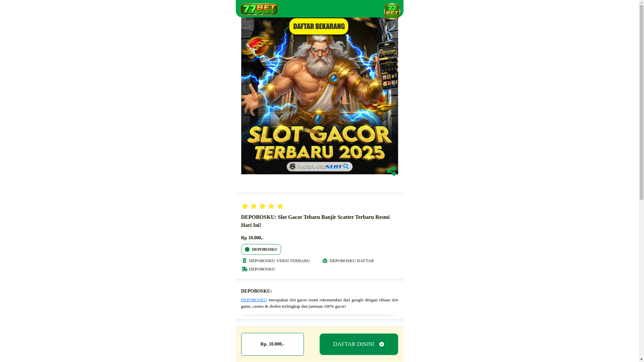Click the DAFTAR DISINI button
Viewport: 644px width, 362px height.
click(x=359, y=344)
